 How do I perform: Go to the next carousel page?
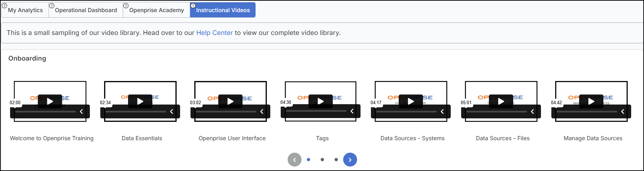pyautogui.click(x=350, y=160)
